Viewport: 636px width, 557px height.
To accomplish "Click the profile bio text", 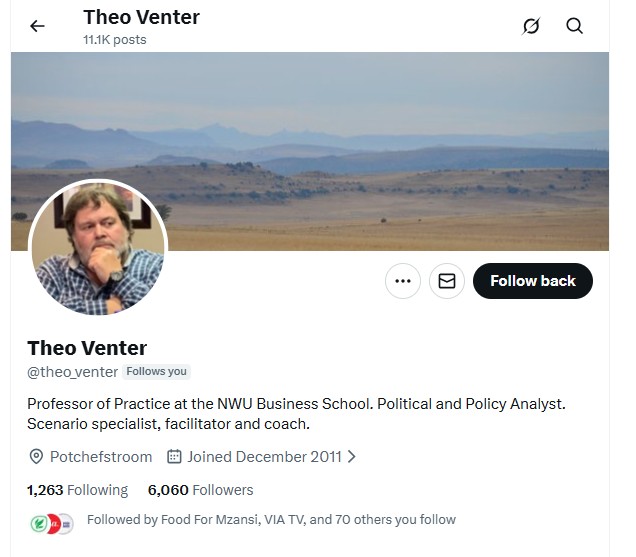I will tap(296, 414).
